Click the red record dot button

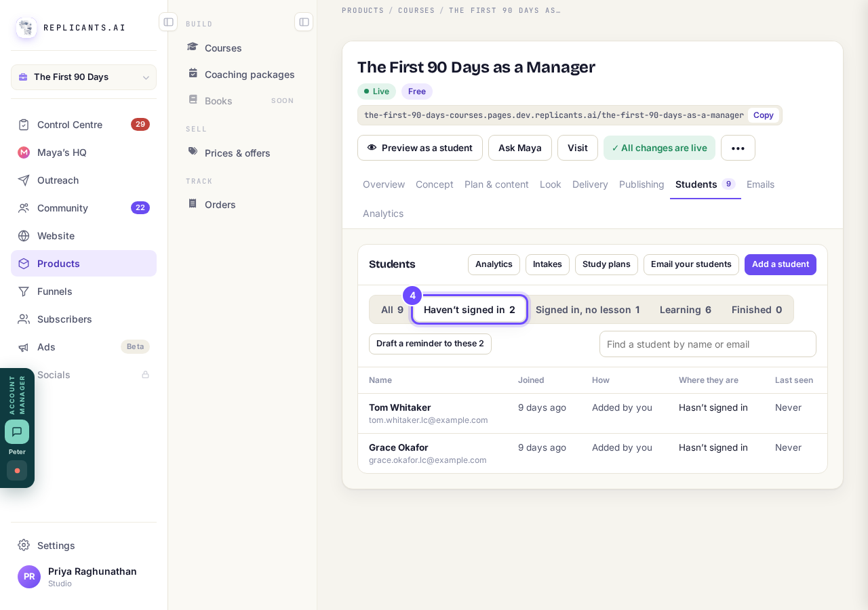pyautogui.click(x=17, y=470)
